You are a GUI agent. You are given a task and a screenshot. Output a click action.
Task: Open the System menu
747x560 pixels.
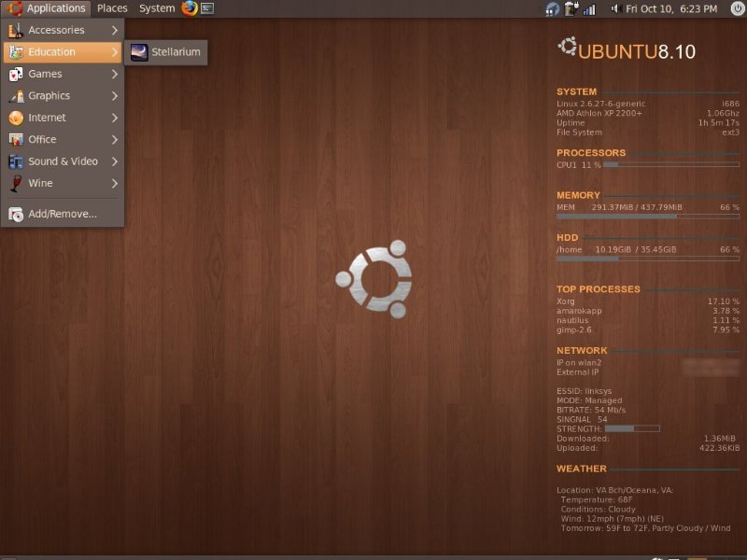[156, 7]
